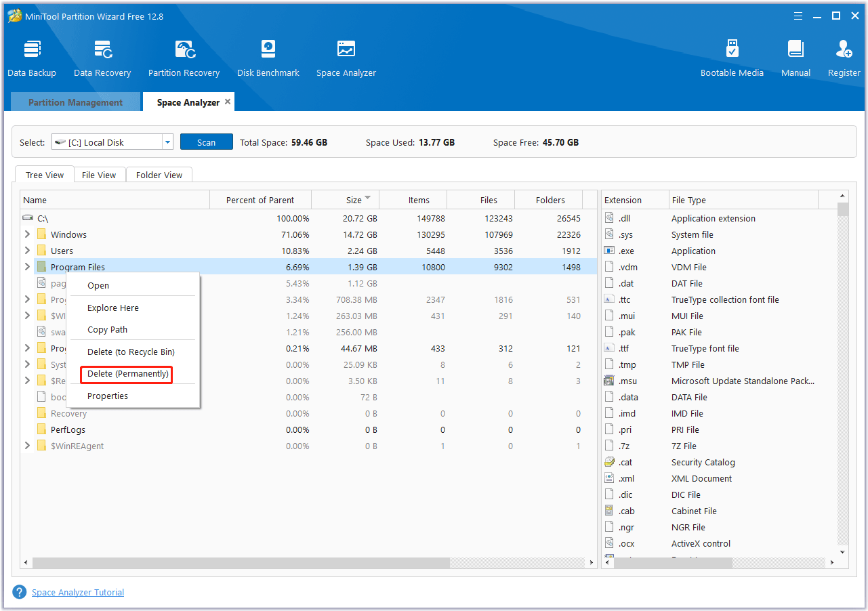Open the Manual

click(795, 56)
